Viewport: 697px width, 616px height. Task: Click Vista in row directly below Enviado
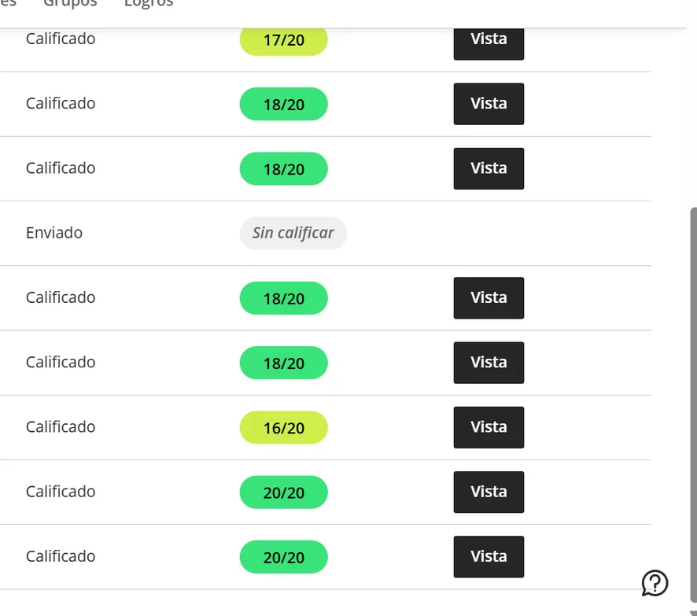tap(489, 298)
